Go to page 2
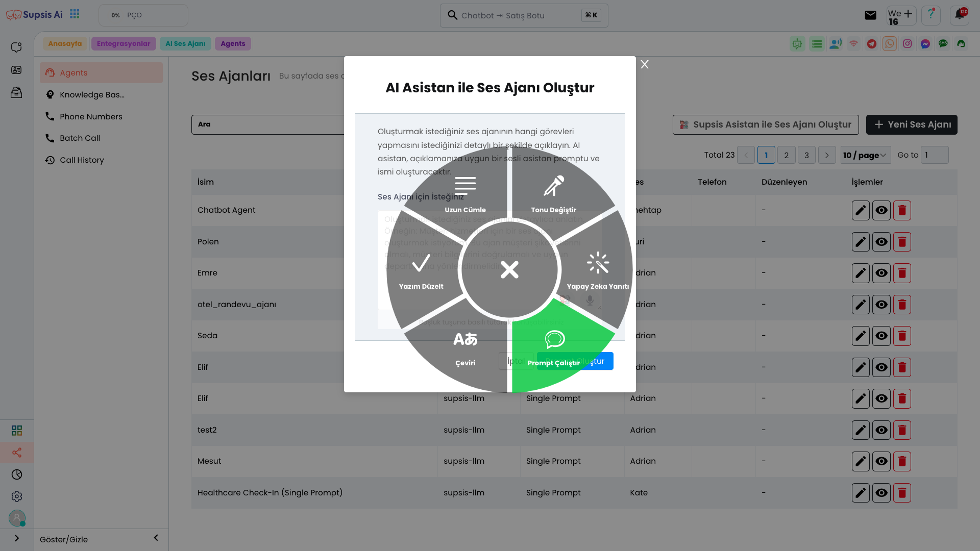The height and width of the screenshot is (551, 980). click(786, 155)
